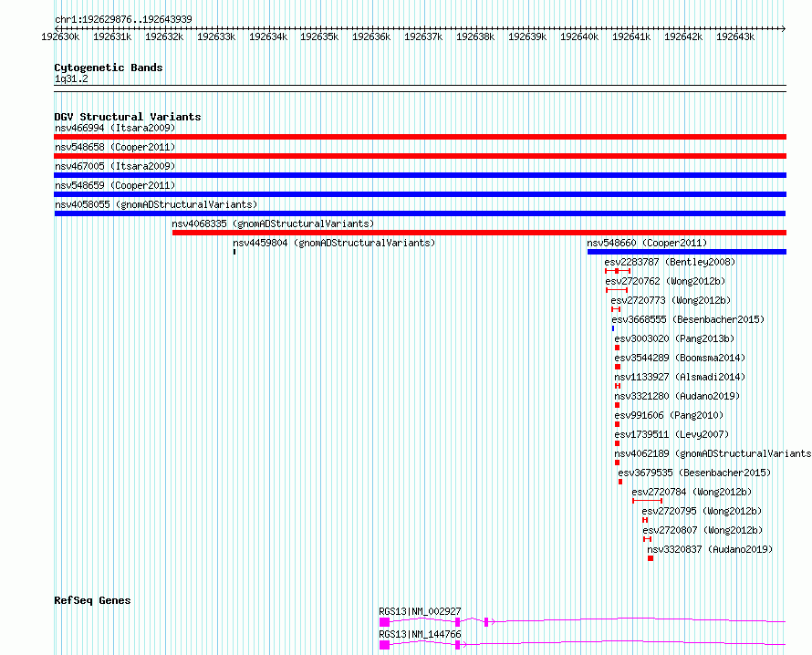The width and height of the screenshot is (812, 655).
Task: Click the nsv467005 (Itsara2009) blue bar
Action: [x=420, y=175]
